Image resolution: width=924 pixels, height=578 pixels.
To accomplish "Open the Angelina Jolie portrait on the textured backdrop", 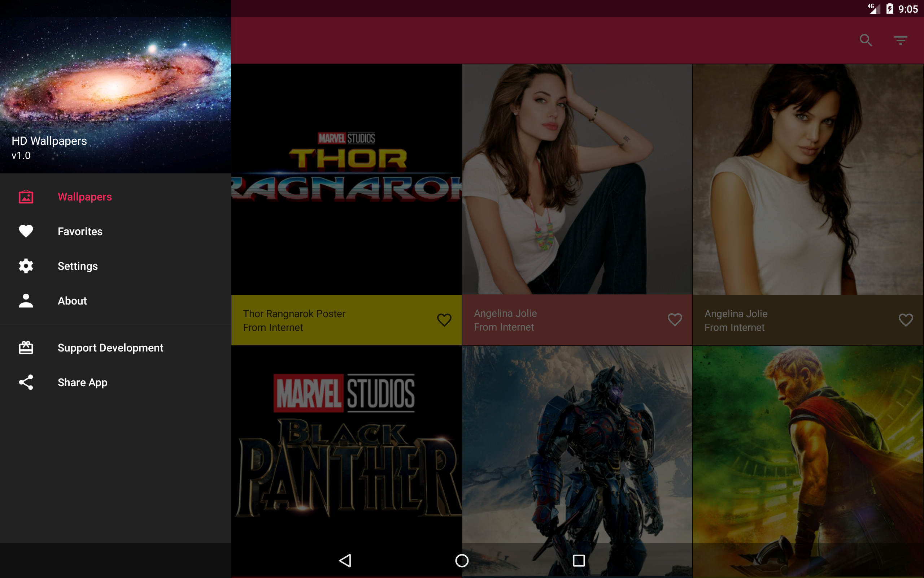I will (808, 179).
